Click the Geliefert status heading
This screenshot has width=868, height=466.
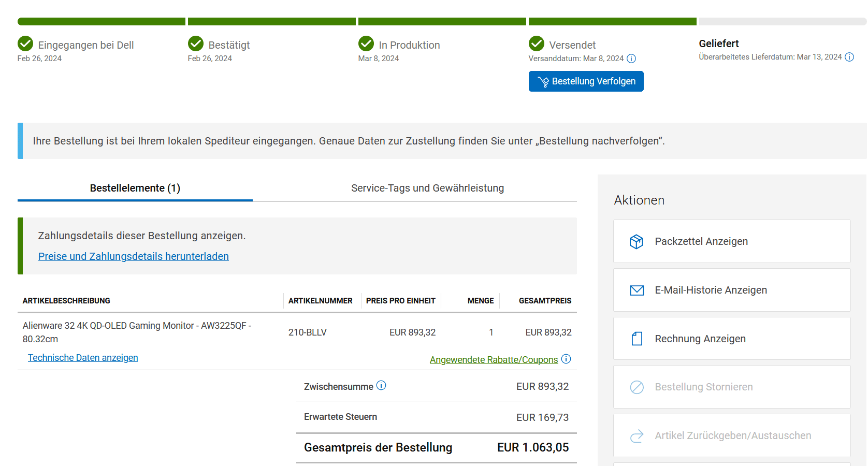(x=719, y=43)
